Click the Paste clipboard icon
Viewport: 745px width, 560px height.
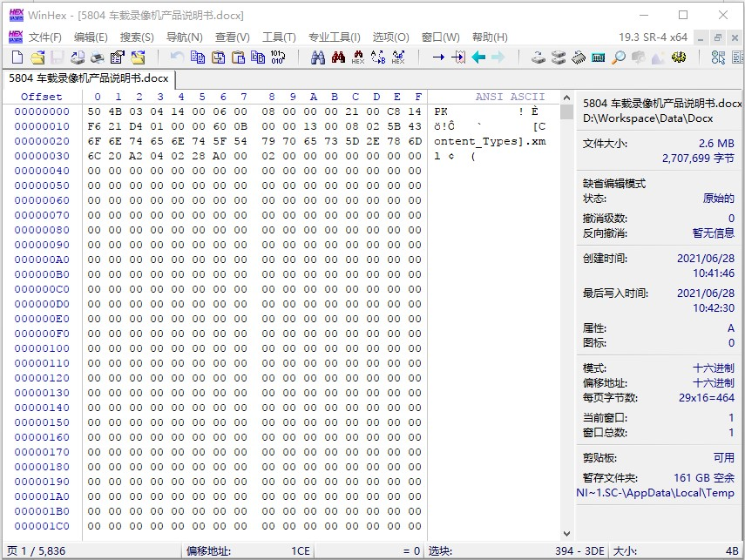[238, 57]
